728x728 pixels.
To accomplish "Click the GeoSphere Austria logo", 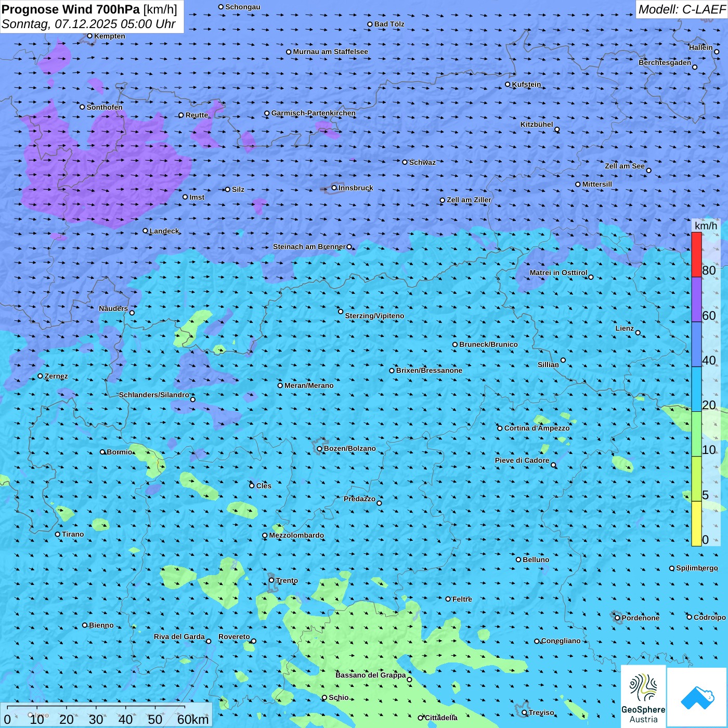I will coord(643,696).
